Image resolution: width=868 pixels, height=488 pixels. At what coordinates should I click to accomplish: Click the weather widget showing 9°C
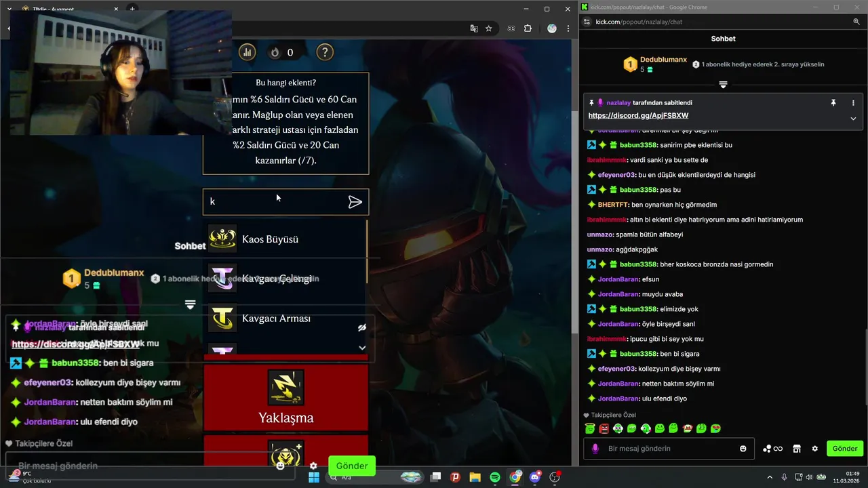tap(31, 477)
